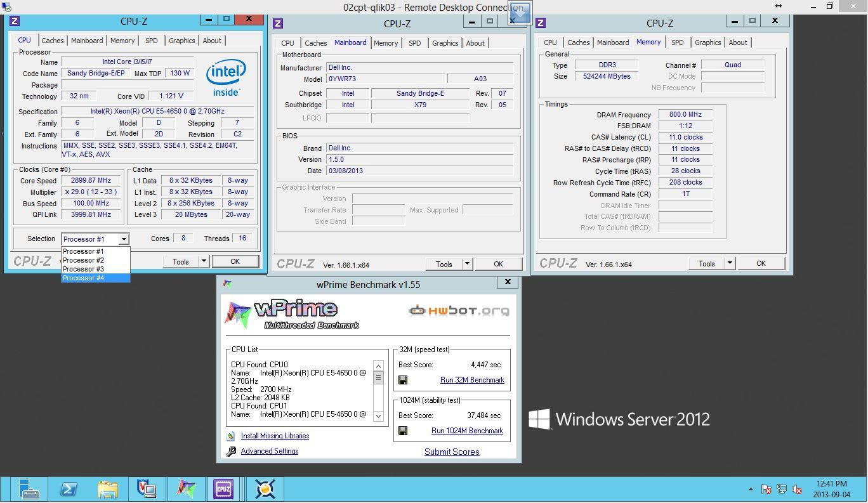Open the network tray icon
Image resolution: width=868 pixels, height=503 pixels.
point(782,489)
